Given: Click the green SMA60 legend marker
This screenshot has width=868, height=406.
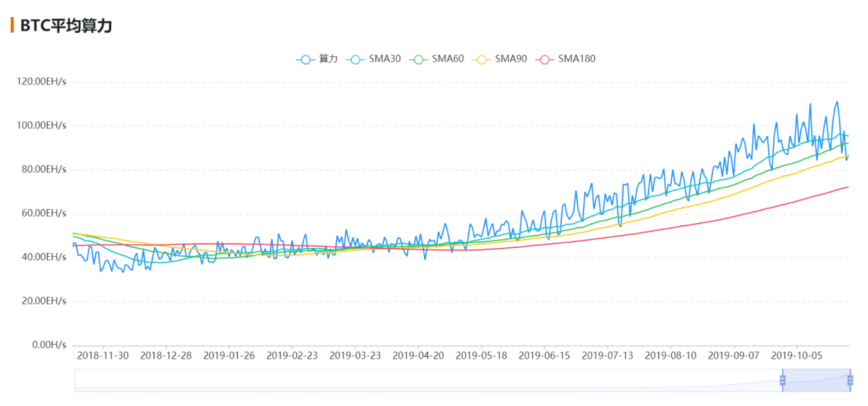Looking at the screenshot, I should tap(418, 59).
